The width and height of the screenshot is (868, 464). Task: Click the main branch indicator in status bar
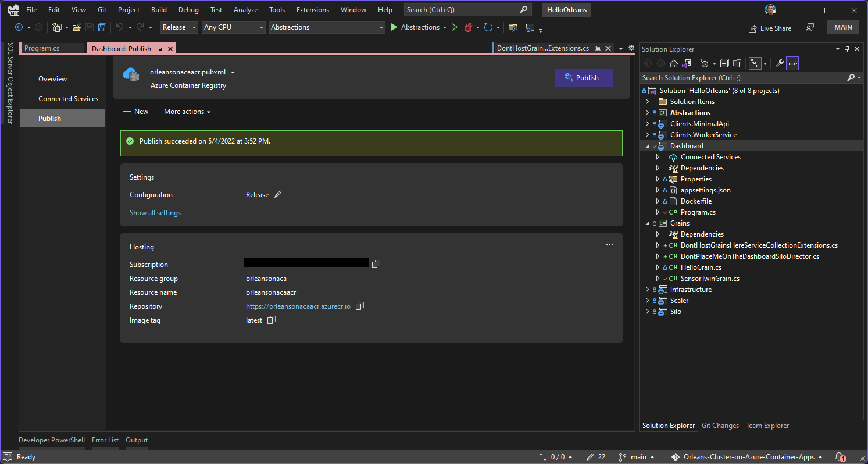[x=637, y=457]
